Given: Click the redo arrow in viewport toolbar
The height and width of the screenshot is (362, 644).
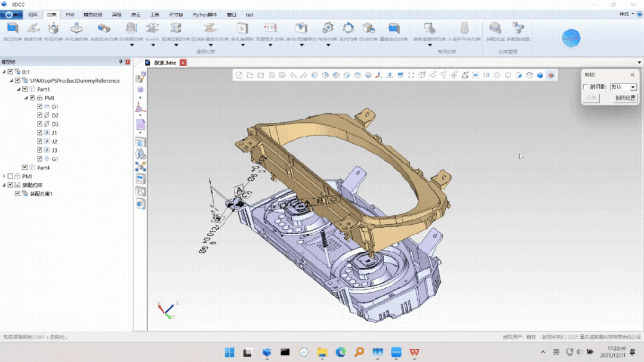Looking at the screenshot, I should click(x=304, y=75).
